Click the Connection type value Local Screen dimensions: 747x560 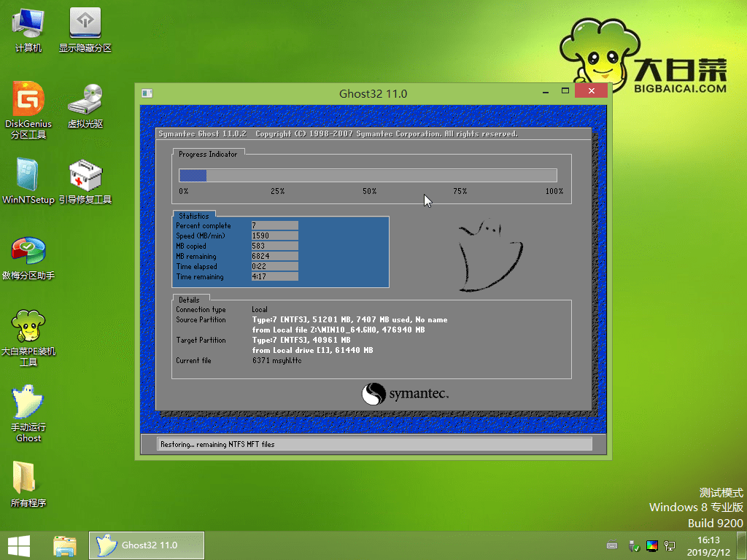pyautogui.click(x=260, y=309)
